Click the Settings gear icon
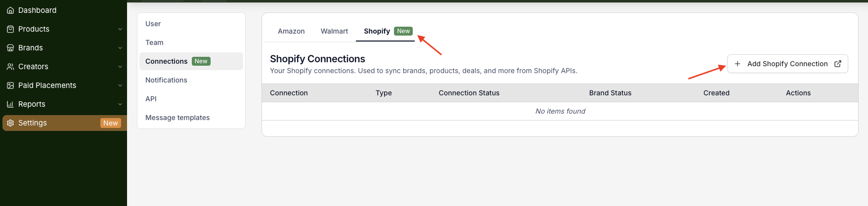This screenshot has width=868, height=206. 10,123
